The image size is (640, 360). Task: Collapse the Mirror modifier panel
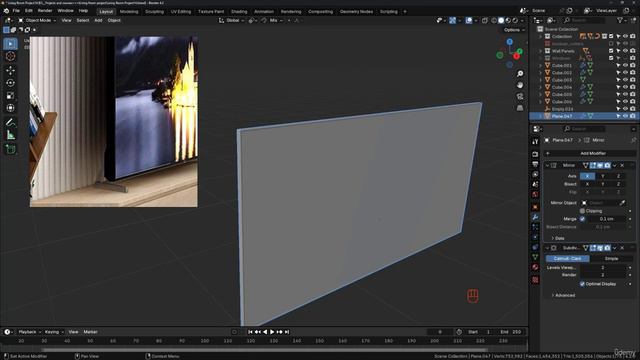tap(547, 165)
